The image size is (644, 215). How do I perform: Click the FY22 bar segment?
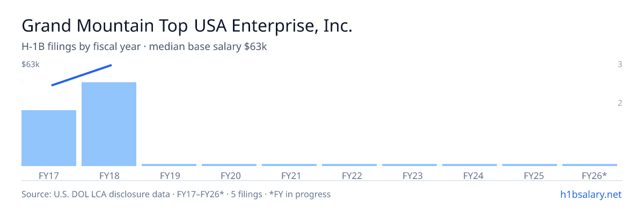pos(349,165)
